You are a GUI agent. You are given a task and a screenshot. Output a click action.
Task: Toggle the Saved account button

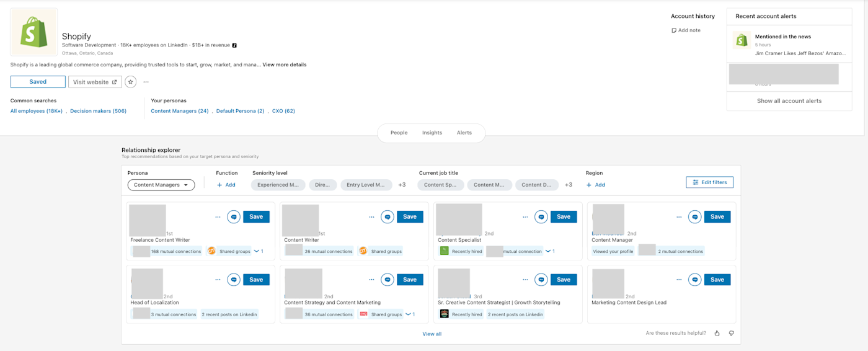[38, 82]
